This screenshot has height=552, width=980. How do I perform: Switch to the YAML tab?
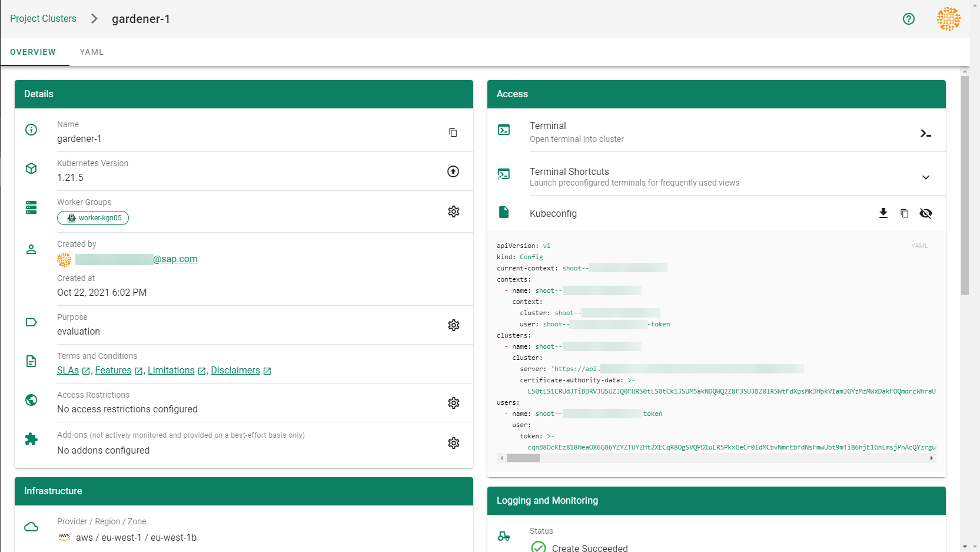click(x=92, y=52)
